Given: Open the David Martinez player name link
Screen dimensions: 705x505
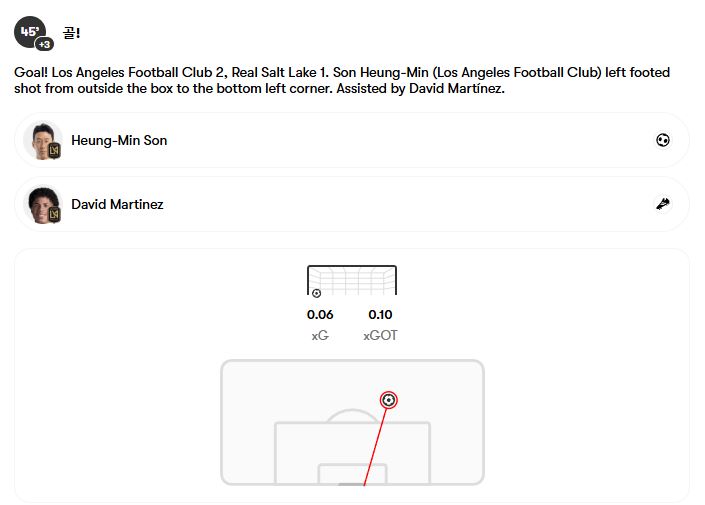Looking at the screenshot, I should coord(117,204).
